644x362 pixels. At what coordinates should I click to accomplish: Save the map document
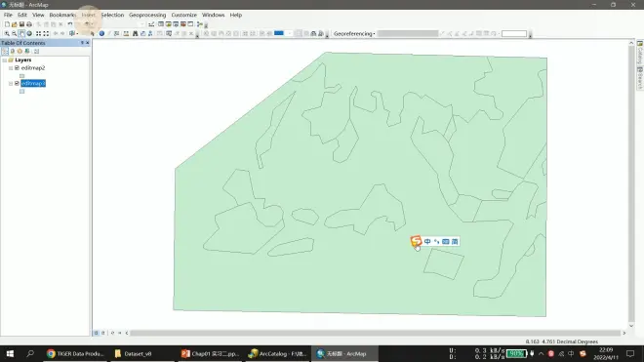pos(21,24)
